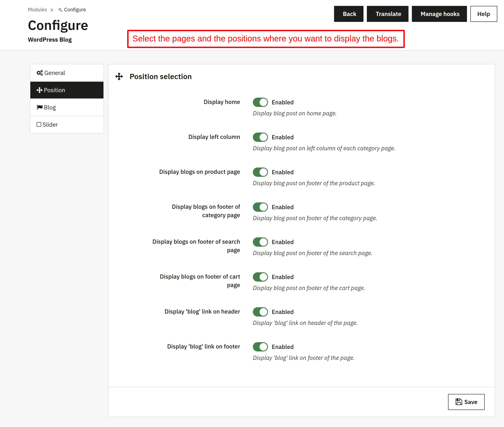
Task: Toggle the Display home switch
Action: [x=260, y=102]
